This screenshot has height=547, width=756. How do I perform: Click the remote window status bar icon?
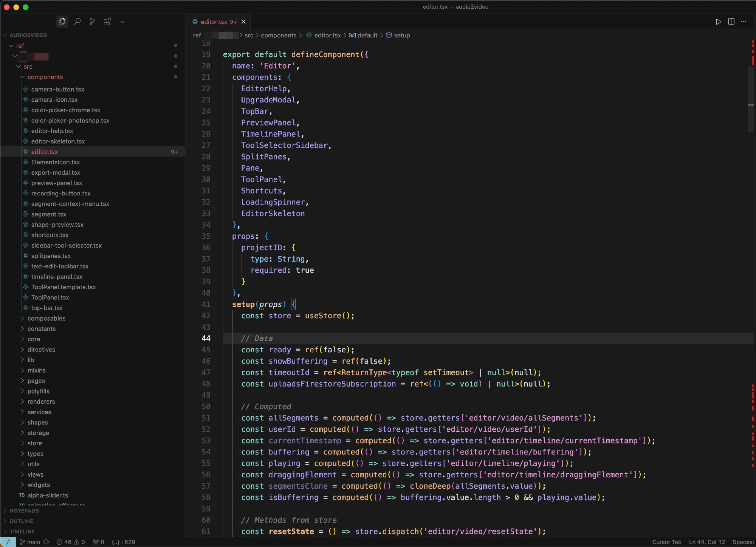(x=8, y=542)
